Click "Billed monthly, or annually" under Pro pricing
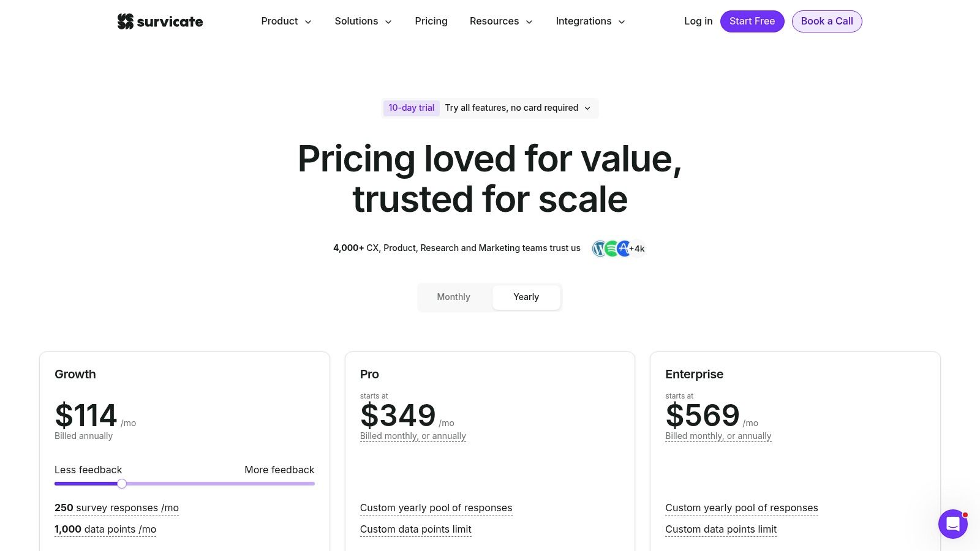This screenshot has height=551, width=980. [x=413, y=436]
